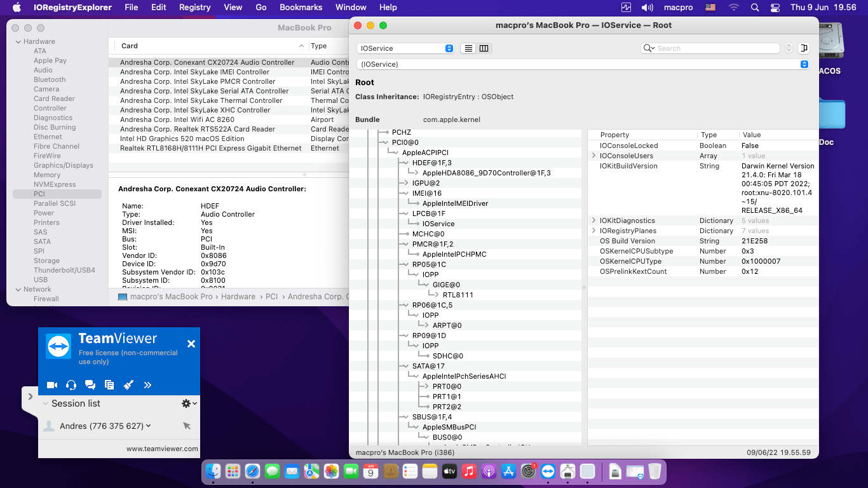The image size is (868, 488).
Task: Open the Go menu
Action: (261, 8)
